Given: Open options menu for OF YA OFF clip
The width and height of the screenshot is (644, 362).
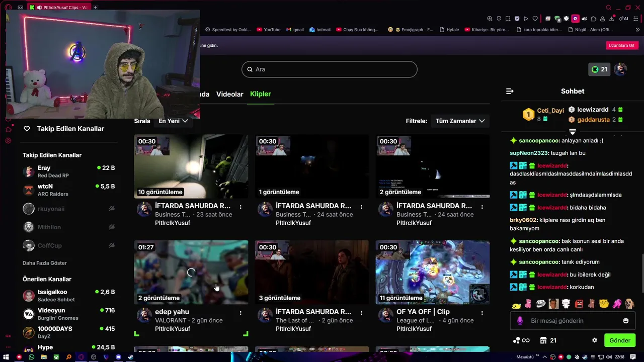Looking at the screenshot, I should click(x=482, y=313).
